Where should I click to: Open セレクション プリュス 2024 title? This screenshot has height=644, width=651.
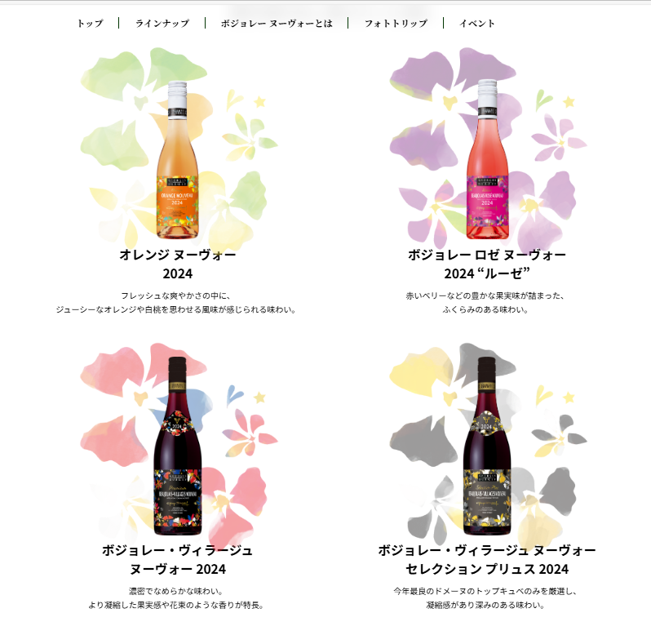click(486, 559)
